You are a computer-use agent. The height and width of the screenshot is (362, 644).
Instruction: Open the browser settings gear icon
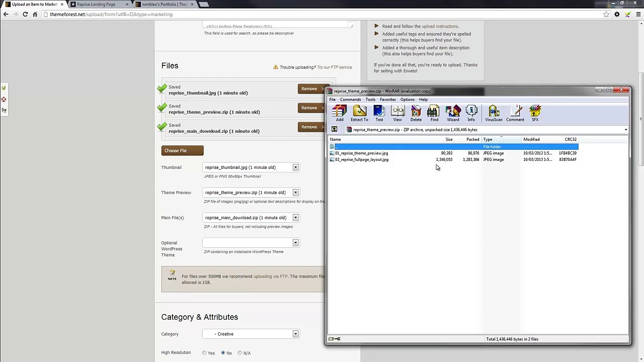[617, 14]
